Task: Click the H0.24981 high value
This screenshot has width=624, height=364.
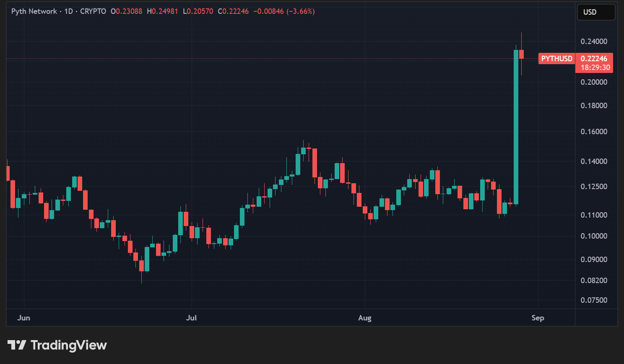Action: point(162,11)
